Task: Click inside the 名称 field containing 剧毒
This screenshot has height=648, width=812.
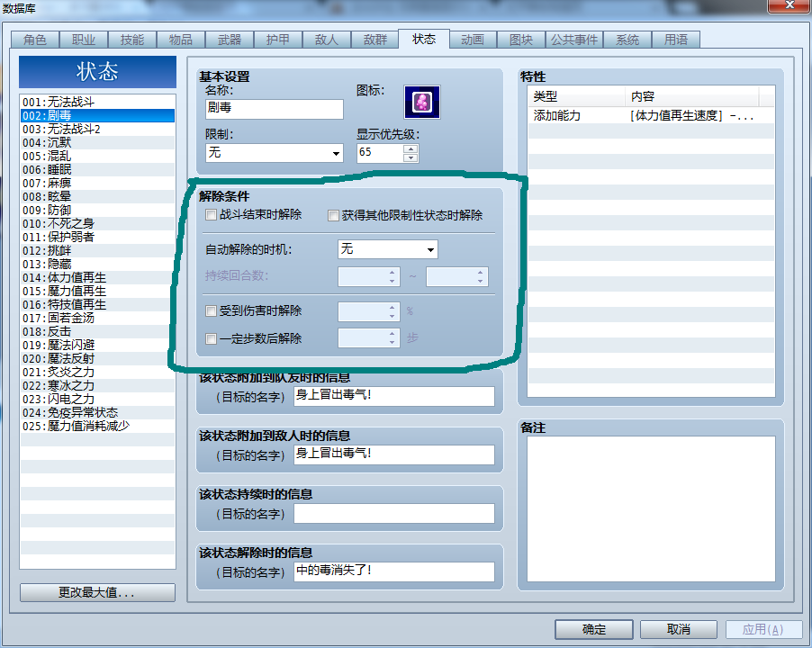Action: 275,109
